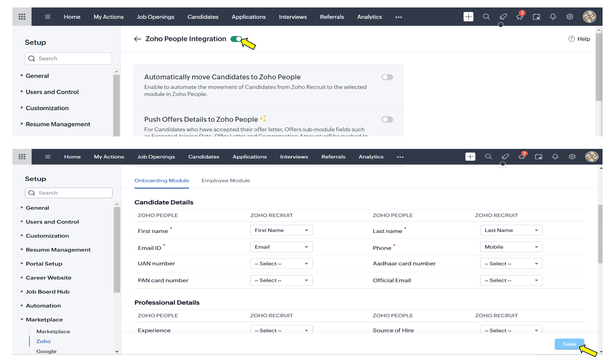Open Experience Select dropdown
616x364 pixels.
tap(282, 330)
